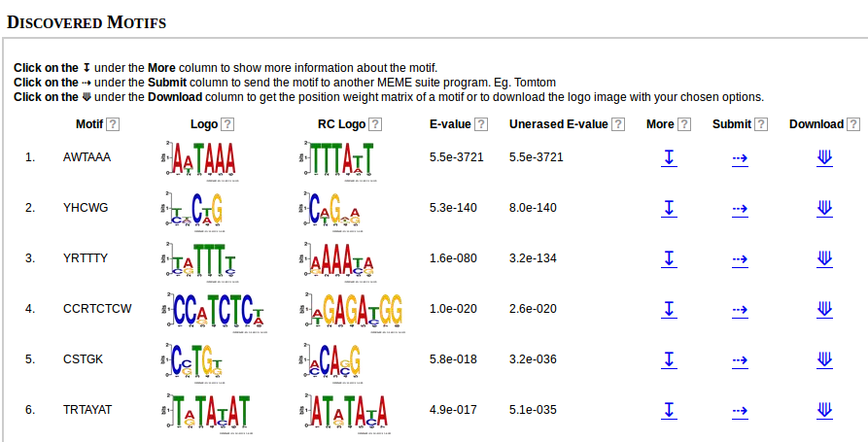The image size is (868, 442).
Task: Submit motif CSTGK via arrow icon
Action: [740, 360]
